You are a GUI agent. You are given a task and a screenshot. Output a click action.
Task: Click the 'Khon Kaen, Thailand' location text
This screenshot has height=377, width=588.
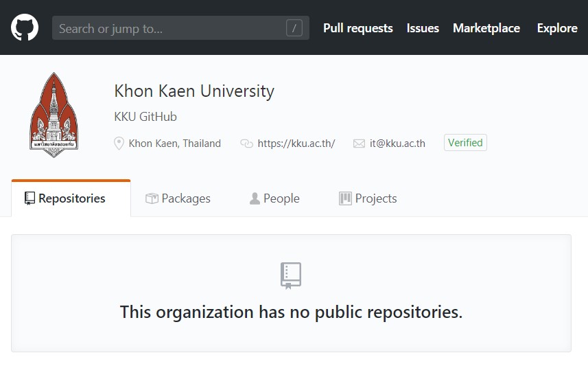click(175, 144)
